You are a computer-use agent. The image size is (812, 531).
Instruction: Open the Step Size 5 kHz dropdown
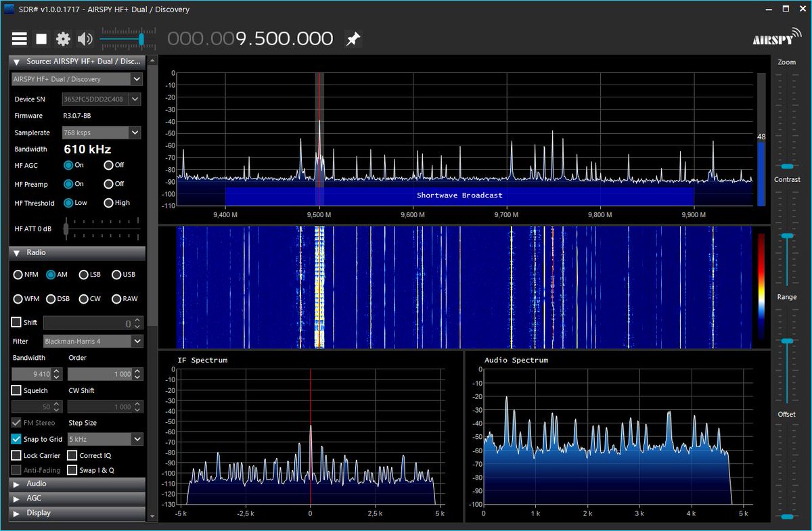(x=106, y=439)
